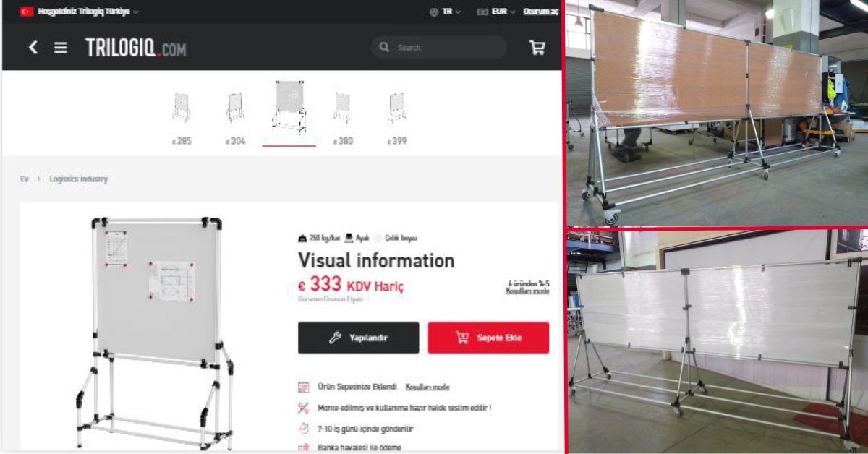Open the top photo of the wrapped board
Screen dimensions: 868x454
pos(717,113)
